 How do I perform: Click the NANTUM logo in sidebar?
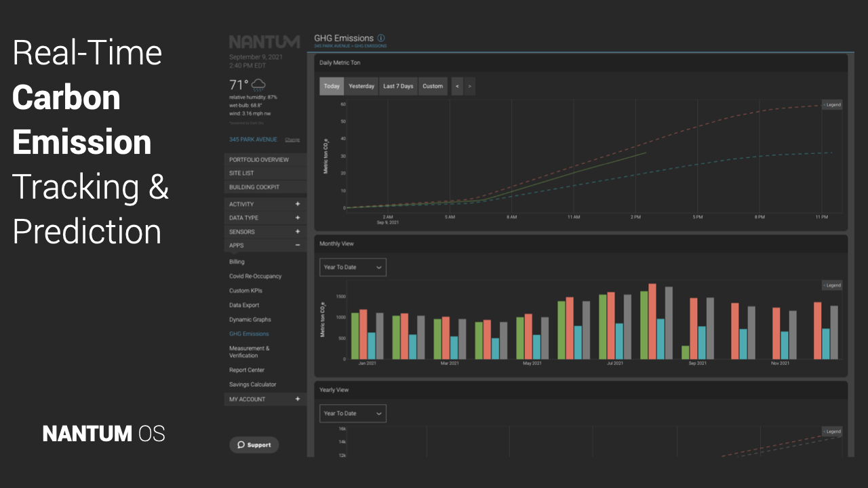[264, 42]
